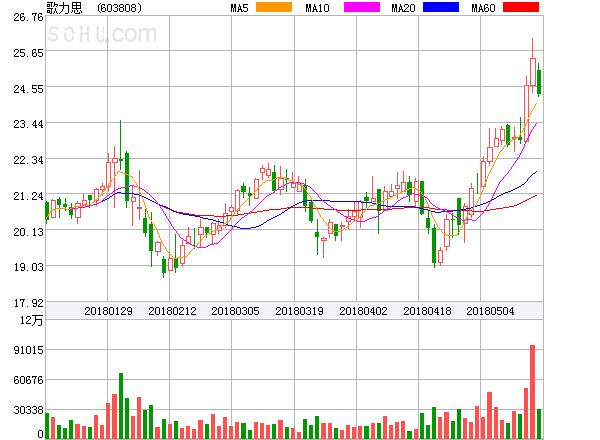
Task: Click the 17.92 price axis label
Action: click(x=28, y=303)
